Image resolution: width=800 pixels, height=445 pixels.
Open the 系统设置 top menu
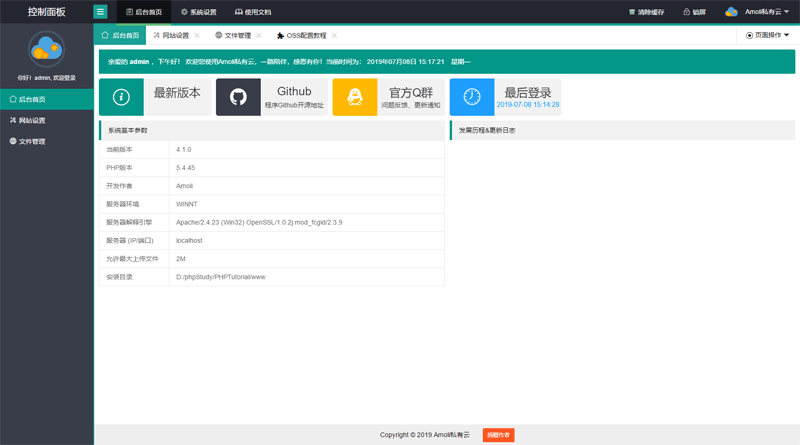click(x=198, y=12)
